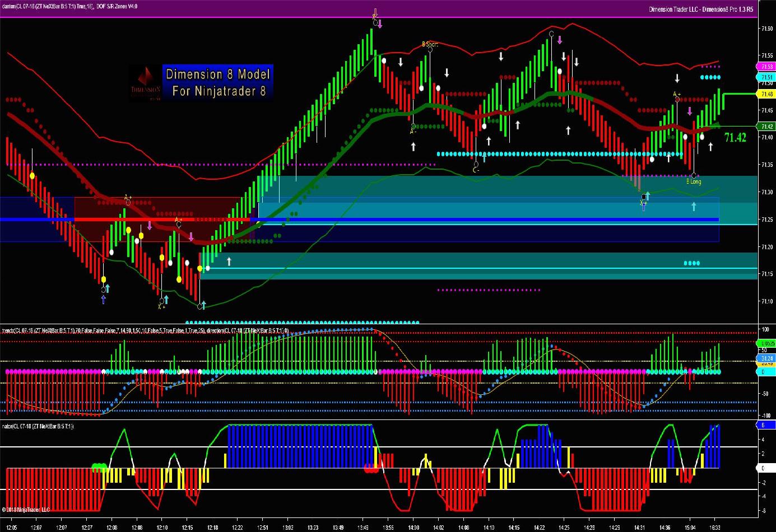This screenshot has width=776, height=532.
Task: Click the 12:05 time axis label
Action: (x=11, y=528)
